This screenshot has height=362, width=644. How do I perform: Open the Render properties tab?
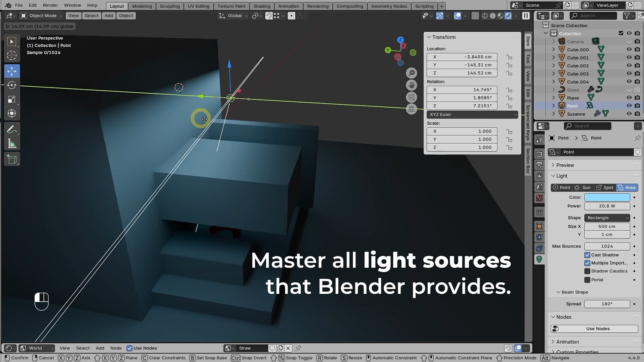(540, 154)
